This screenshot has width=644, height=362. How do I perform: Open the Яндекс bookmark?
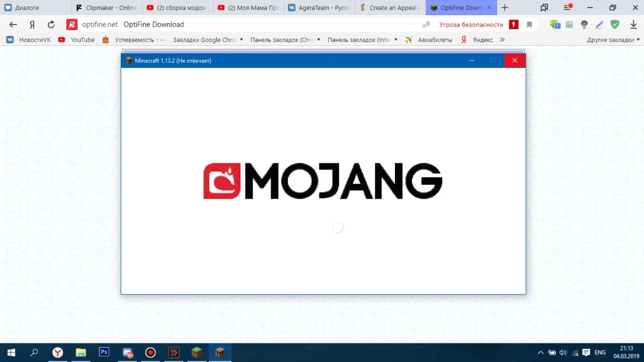point(477,40)
